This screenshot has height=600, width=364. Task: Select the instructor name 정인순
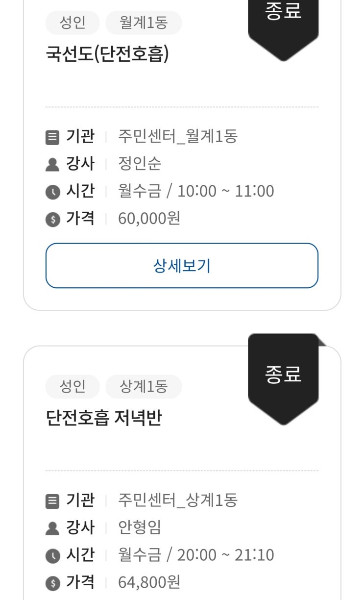click(x=140, y=164)
